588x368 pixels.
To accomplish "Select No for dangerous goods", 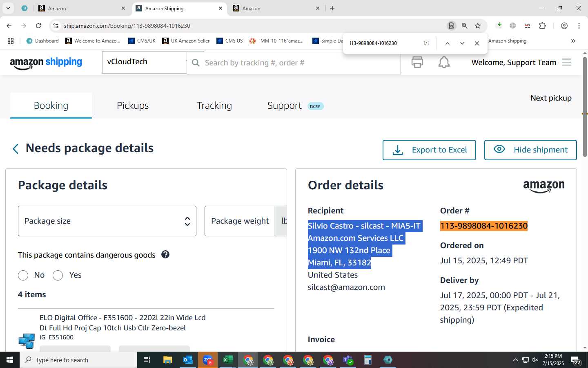I will point(23,276).
